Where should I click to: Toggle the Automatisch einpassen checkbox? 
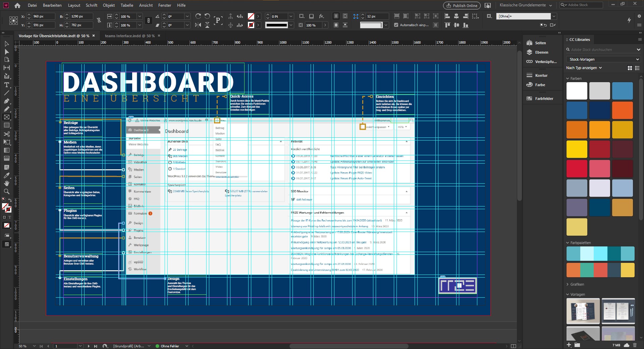point(396,25)
